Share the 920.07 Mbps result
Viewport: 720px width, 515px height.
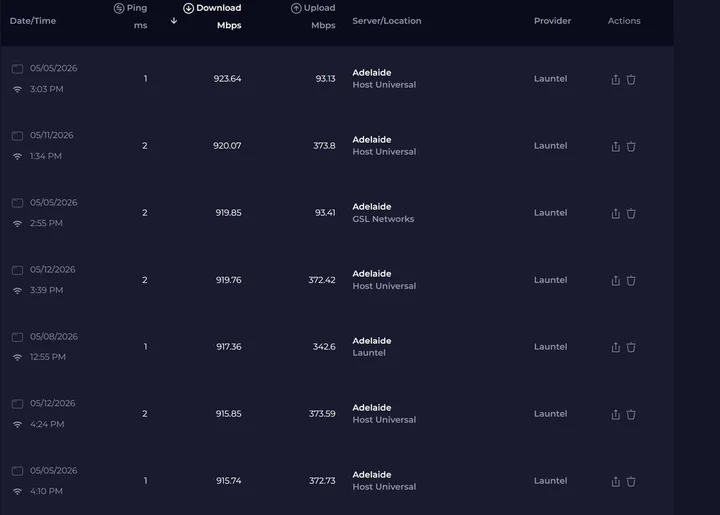tap(615, 146)
